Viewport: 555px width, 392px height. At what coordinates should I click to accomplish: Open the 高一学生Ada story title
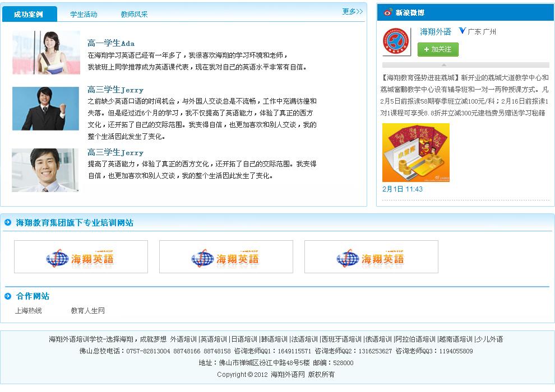point(111,43)
